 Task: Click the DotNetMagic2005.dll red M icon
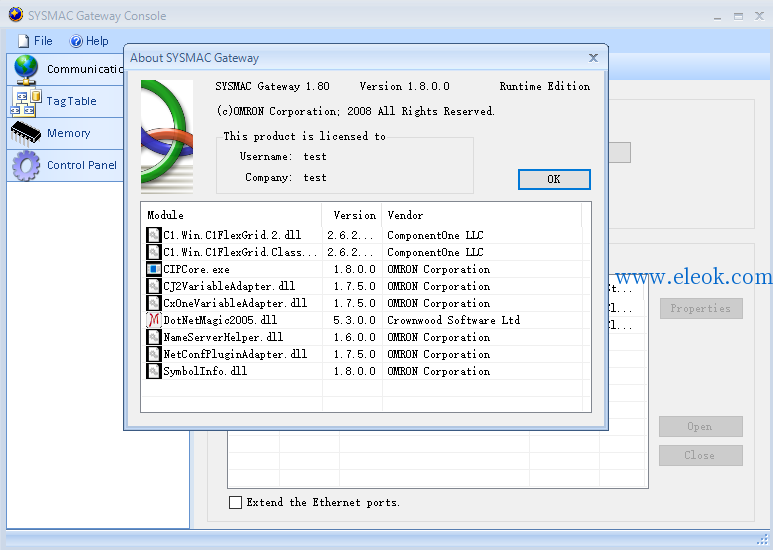[x=154, y=320]
